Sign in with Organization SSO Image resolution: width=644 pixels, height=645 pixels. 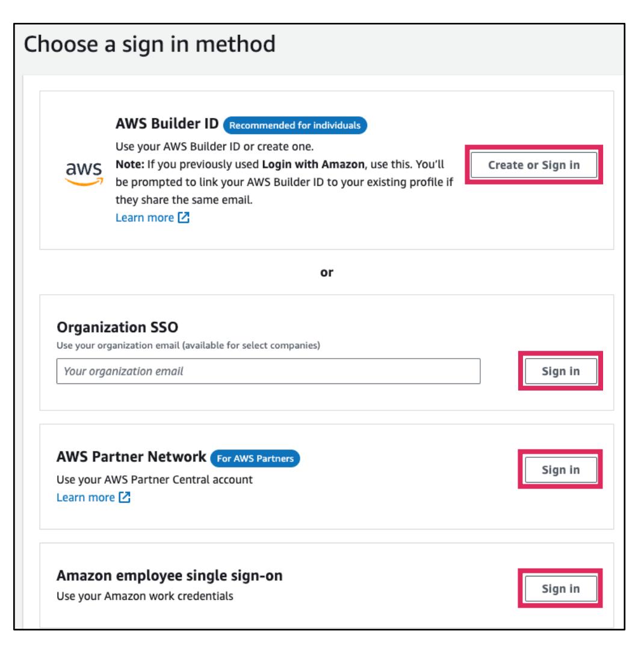click(x=560, y=371)
